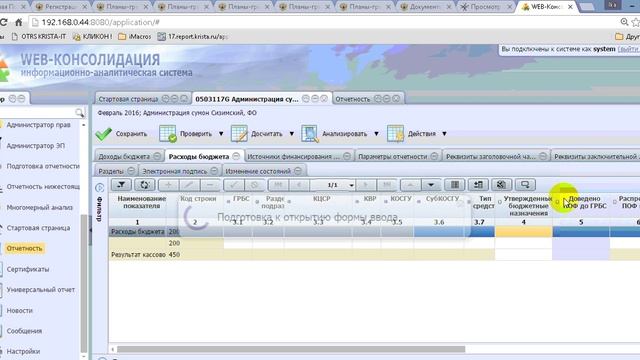The image size is (640, 360).
Task: Confirm changes with checkmark toolbar button
Action: [x=233, y=185]
